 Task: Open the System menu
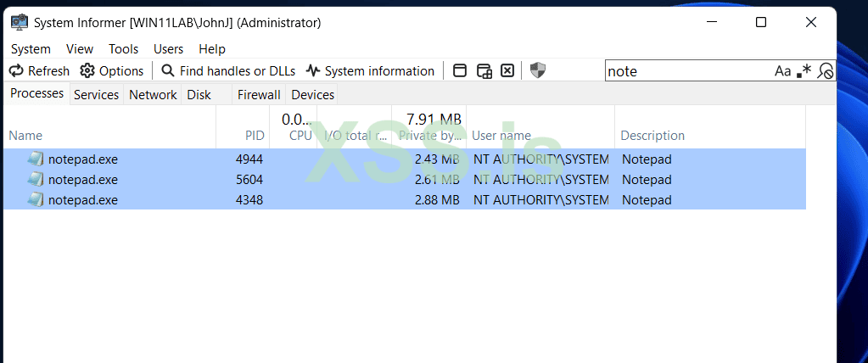[31, 49]
